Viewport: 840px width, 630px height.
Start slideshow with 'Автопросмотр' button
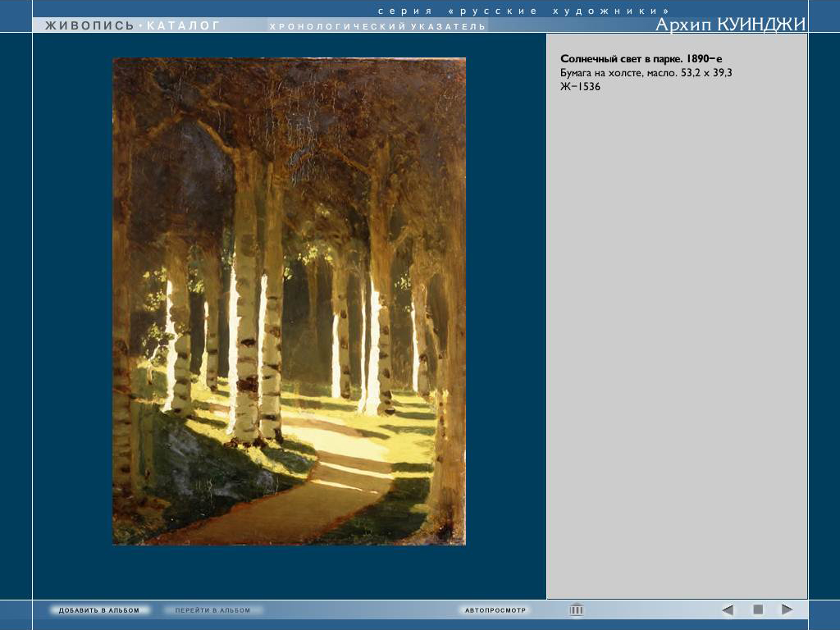tap(495, 610)
